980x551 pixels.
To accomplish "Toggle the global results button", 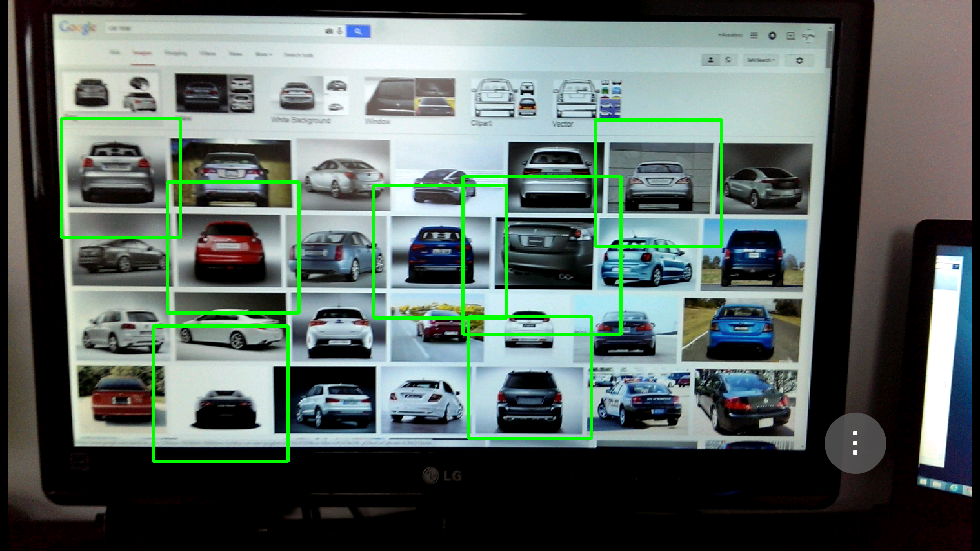I will (x=728, y=60).
